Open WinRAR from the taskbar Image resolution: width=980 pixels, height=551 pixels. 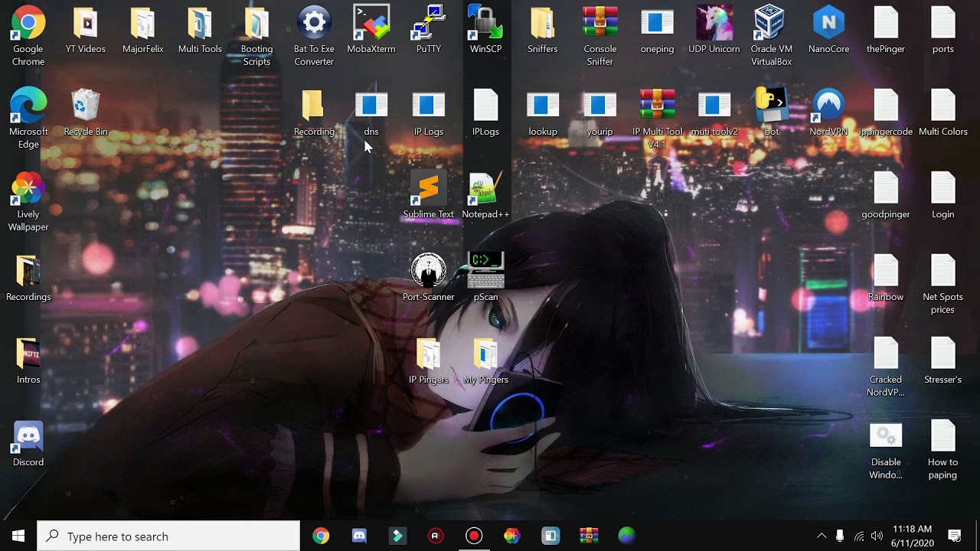tap(589, 536)
